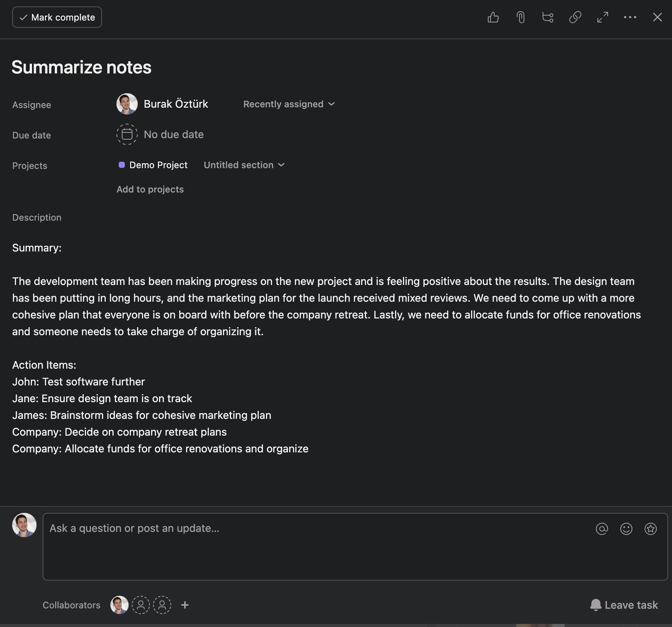Click the add subtasks icon
This screenshot has height=627, width=672.
[x=548, y=17]
